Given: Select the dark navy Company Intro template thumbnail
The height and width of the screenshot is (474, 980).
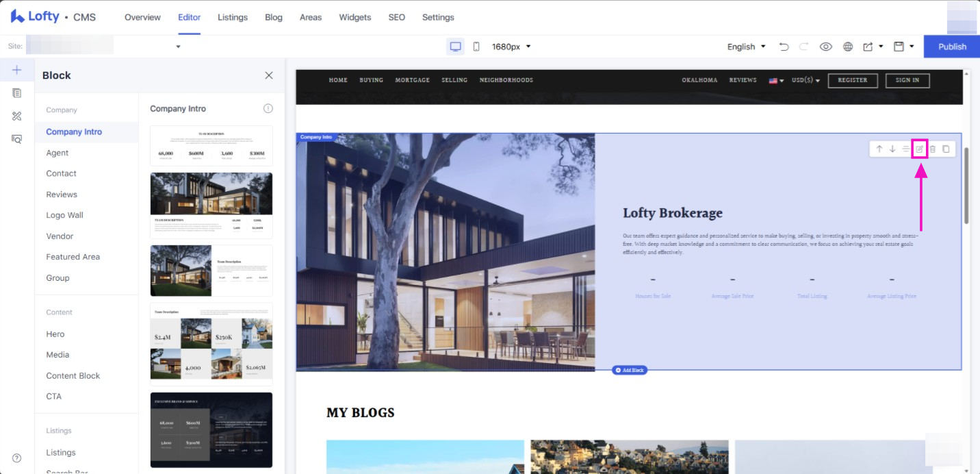Looking at the screenshot, I should 211,429.
